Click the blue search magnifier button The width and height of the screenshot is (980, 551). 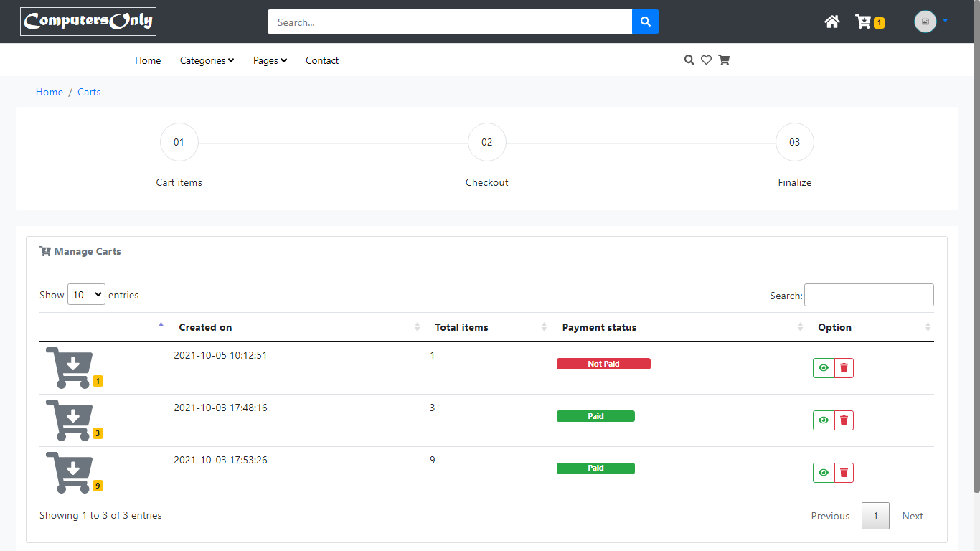point(645,22)
